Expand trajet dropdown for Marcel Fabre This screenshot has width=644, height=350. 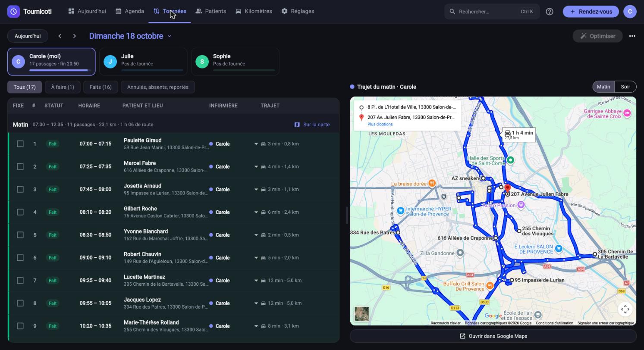click(x=256, y=167)
